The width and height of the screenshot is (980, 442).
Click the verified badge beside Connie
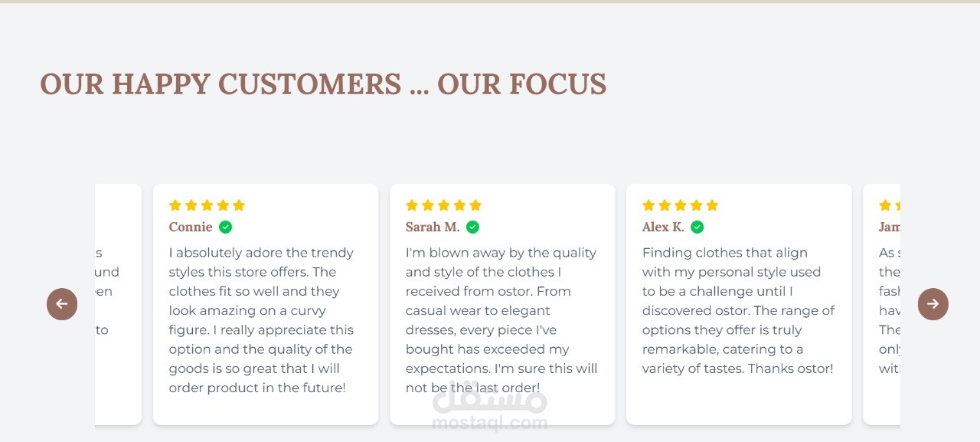pyautogui.click(x=225, y=227)
